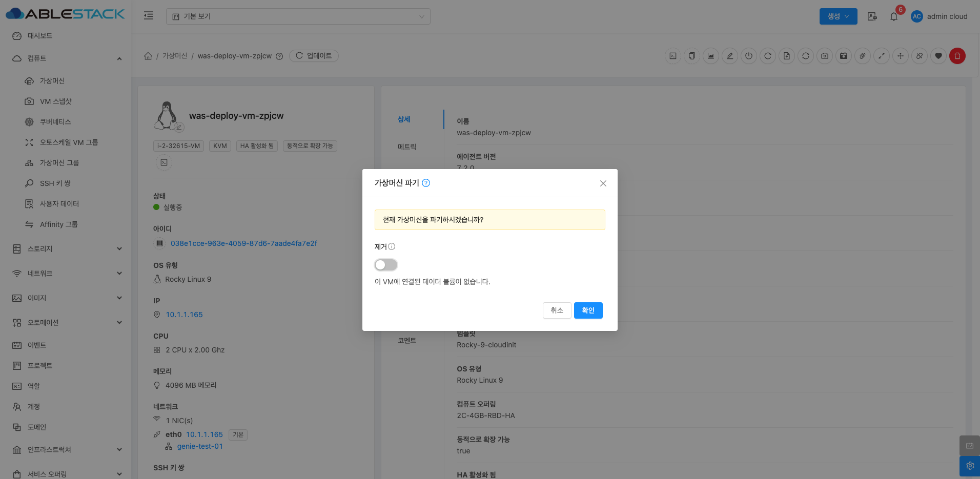This screenshot has height=479, width=980.
Task: Switch to the 메트릭 tab
Action: [407, 147]
